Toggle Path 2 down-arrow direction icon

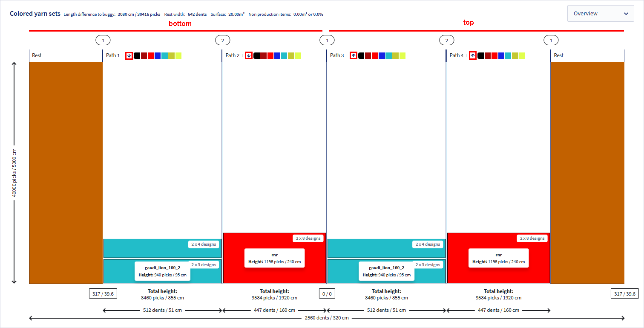pos(249,55)
